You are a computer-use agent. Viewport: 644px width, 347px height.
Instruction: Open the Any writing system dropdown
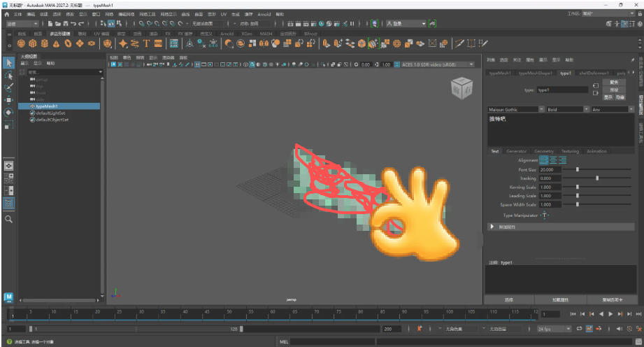click(613, 109)
